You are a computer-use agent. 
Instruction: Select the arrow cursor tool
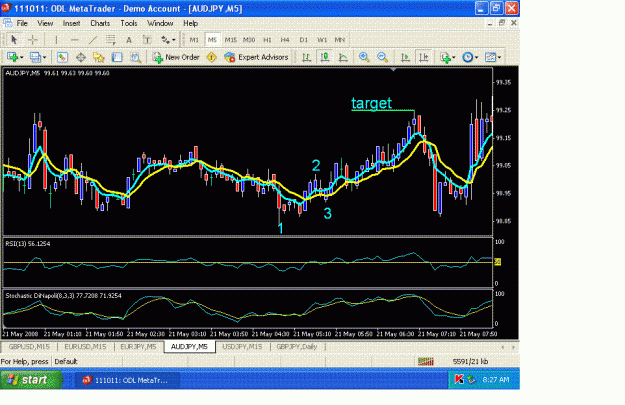[x=14, y=39]
